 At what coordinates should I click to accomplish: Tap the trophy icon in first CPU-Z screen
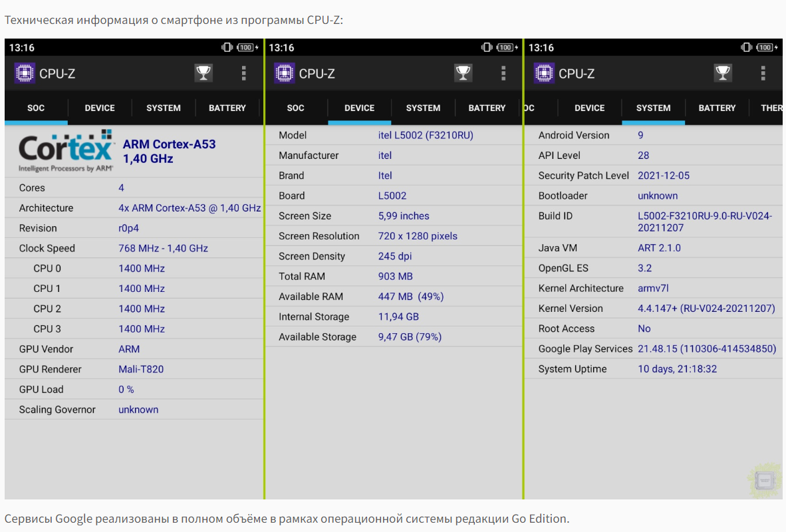203,73
